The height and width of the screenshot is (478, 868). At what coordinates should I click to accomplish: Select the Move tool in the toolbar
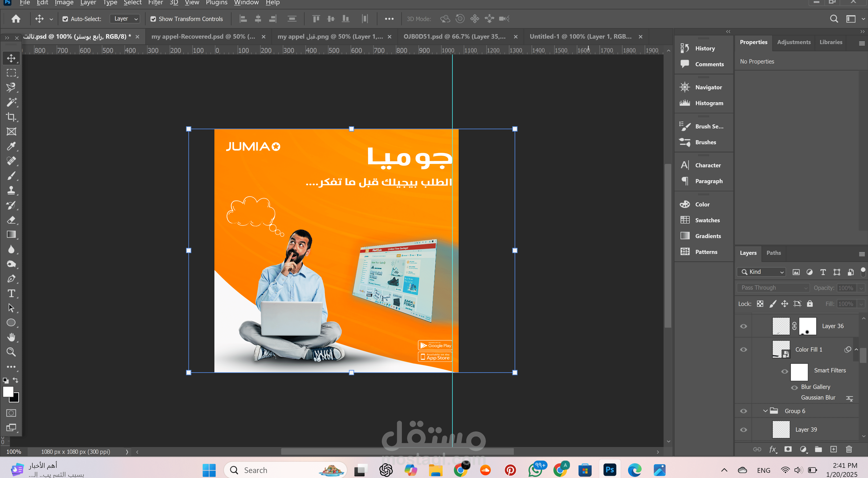pos(11,58)
